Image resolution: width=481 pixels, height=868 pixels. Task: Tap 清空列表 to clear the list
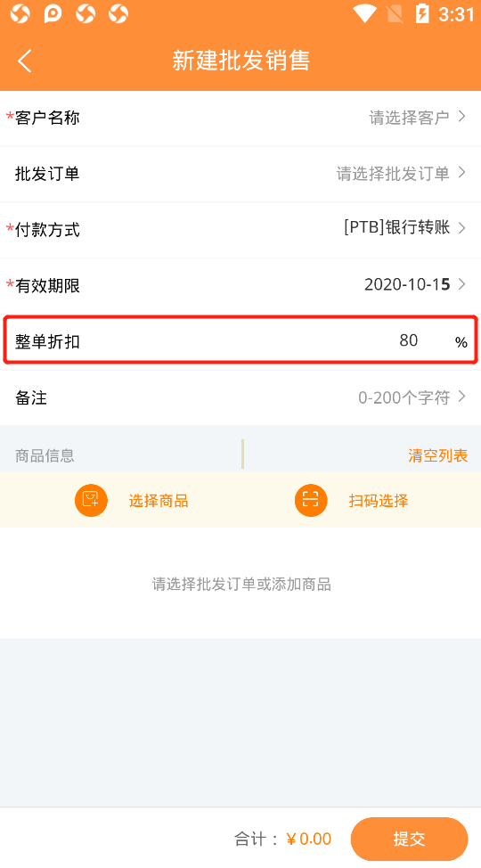pyautogui.click(x=438, y=455)
